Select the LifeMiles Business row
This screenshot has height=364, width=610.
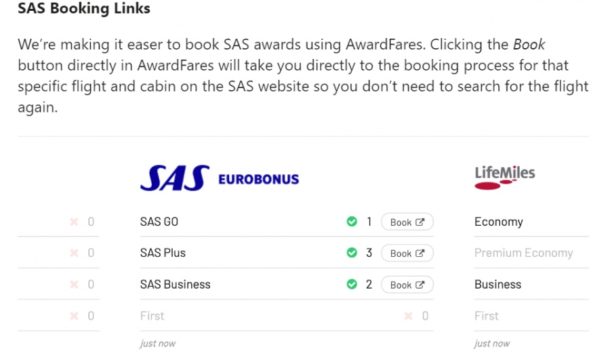498,284
